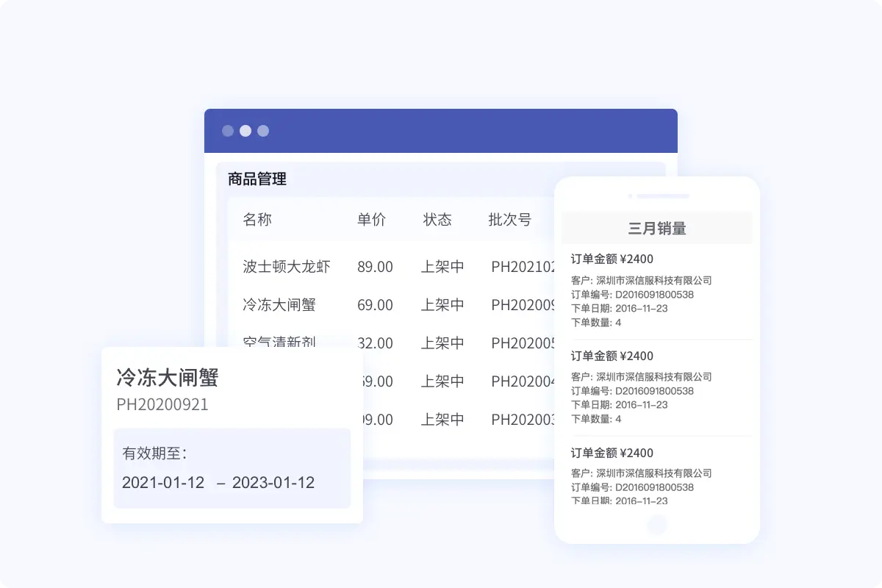The height and width of the screenshot is (588, 882).
Task: Select the 冷冻大闸蟹 product row
Action: 283,305
